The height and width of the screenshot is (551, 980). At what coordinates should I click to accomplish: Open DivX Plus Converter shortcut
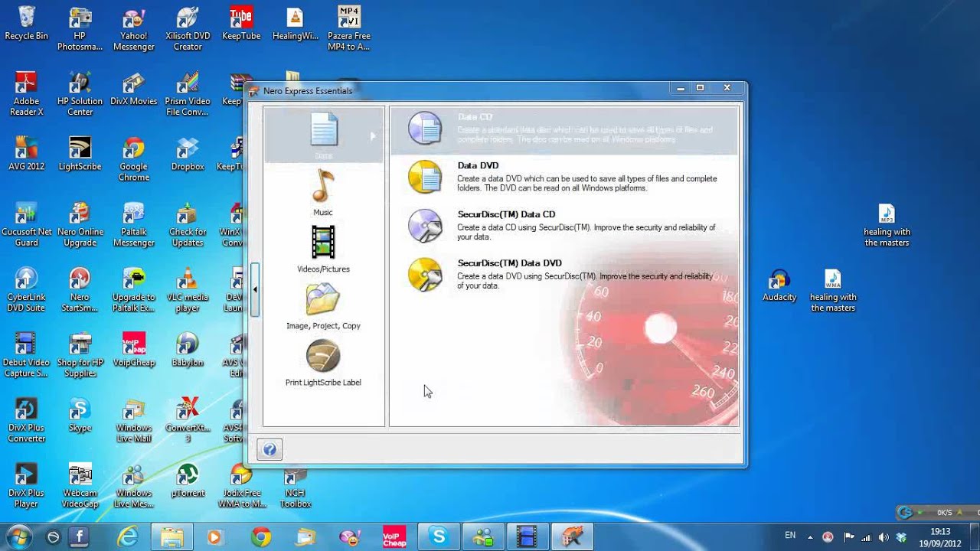26,419
